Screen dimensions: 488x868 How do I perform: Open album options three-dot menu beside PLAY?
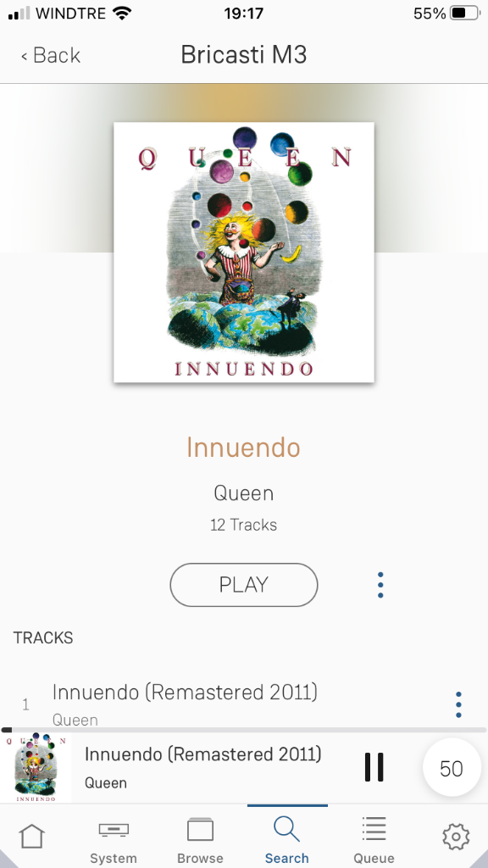pos(380,585)
